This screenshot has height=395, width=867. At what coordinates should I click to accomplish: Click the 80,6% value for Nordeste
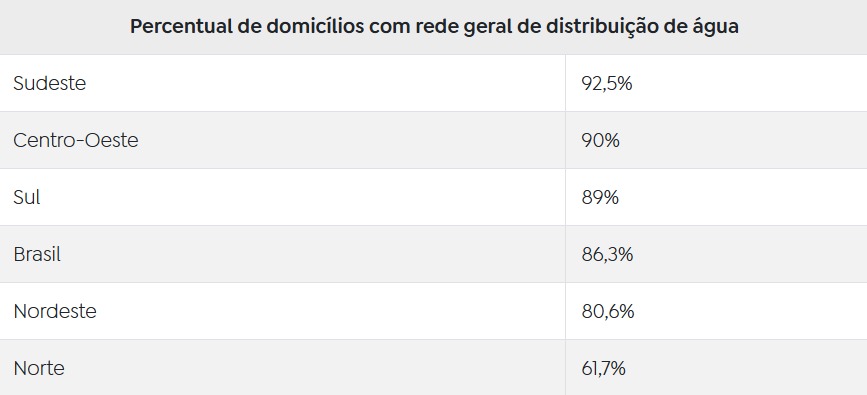(x=608, y=311)
